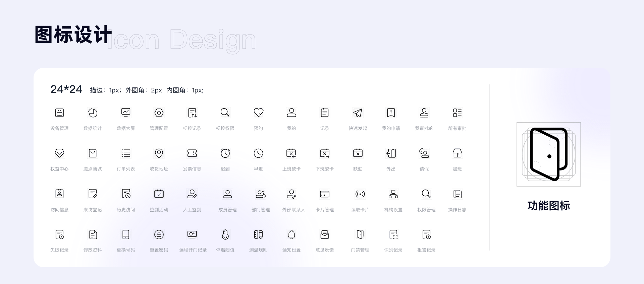Click the 加班 desk lamp icon
The width and height of the screenshot is (644, 284).
coord(458,153)
